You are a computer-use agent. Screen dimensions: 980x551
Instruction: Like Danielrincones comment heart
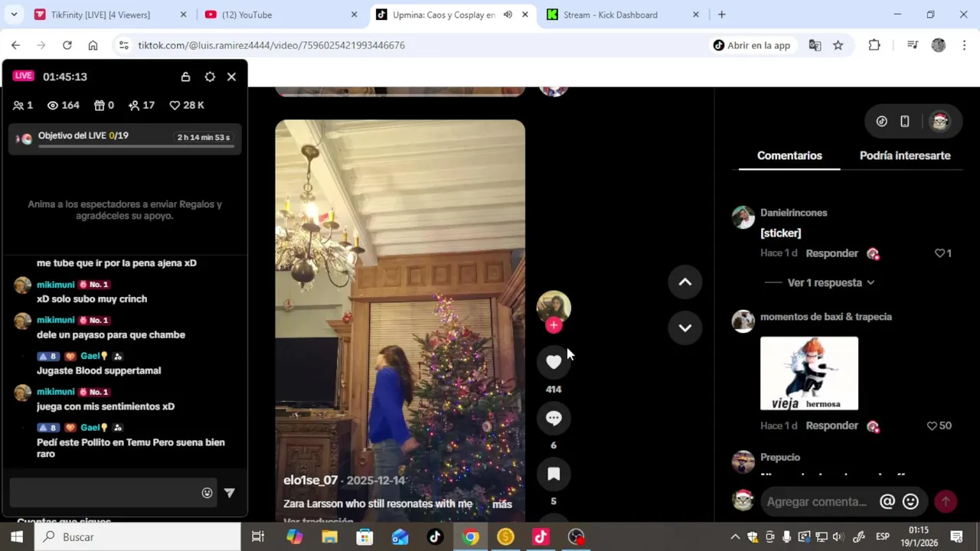pyautogui.click(x=939, y=253)
